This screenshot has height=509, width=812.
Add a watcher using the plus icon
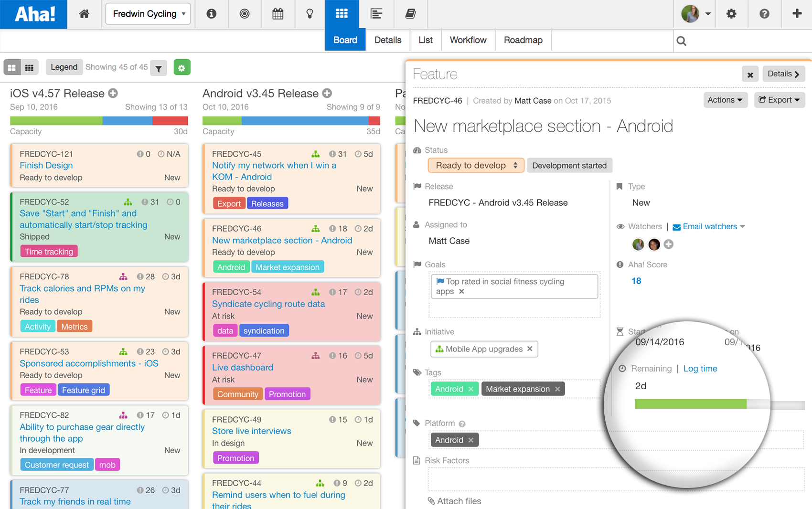click(x=668, y=244)
